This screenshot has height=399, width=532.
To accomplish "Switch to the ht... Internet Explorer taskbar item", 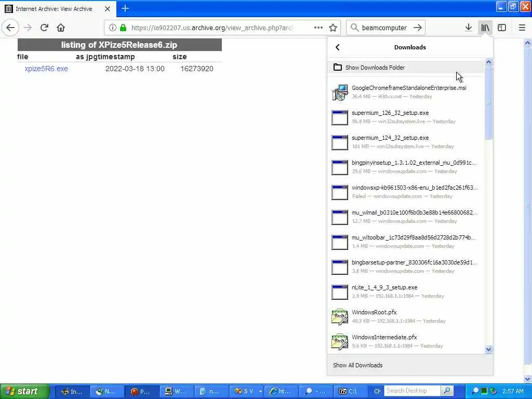I will point(281,392).
